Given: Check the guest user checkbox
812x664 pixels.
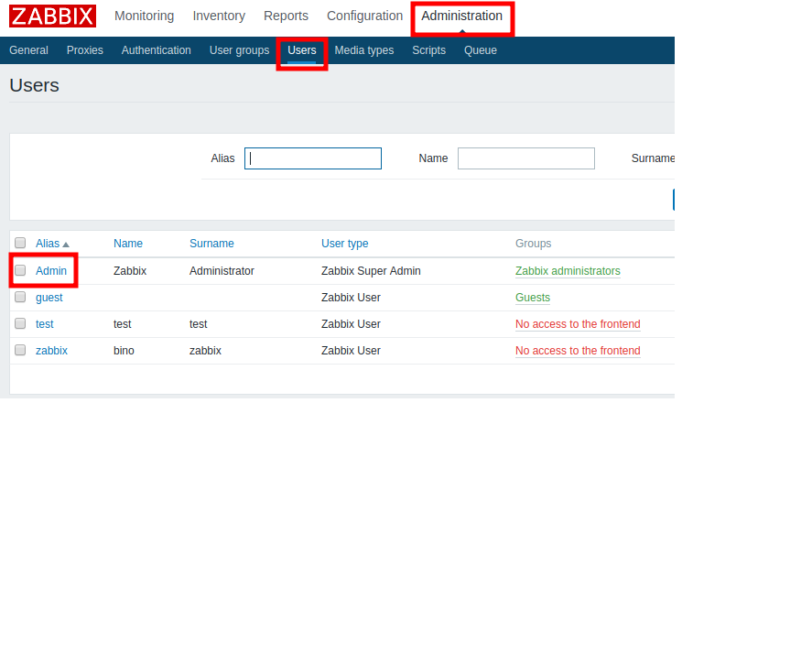Looking at the screenshot, I should (20, 297).
